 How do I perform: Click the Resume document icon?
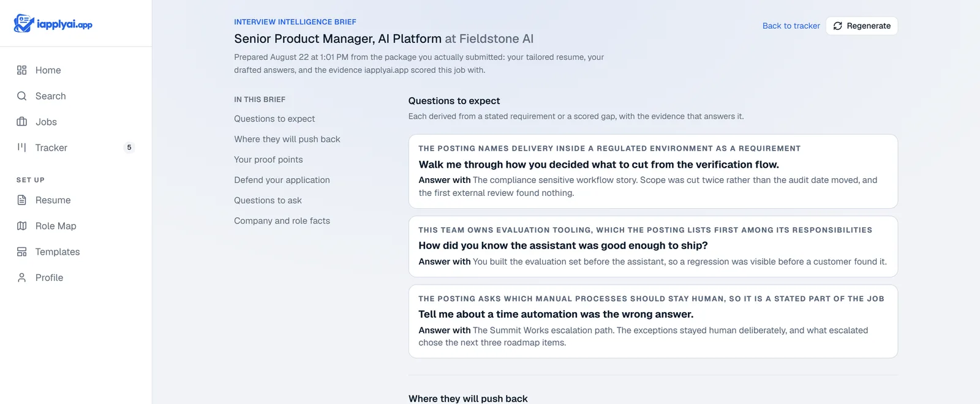[x=22, y=200]
